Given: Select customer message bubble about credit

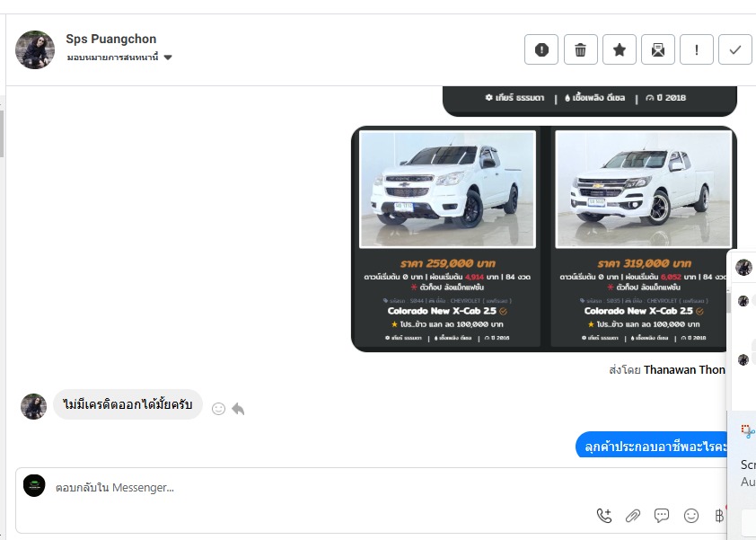Looking at the screenshot, I should [127, 404].
